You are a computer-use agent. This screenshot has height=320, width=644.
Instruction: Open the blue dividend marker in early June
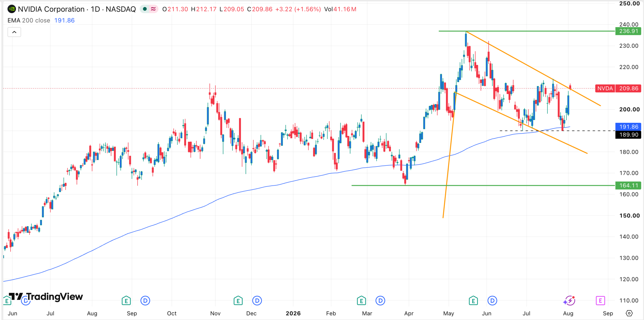[x=492, y=300]
